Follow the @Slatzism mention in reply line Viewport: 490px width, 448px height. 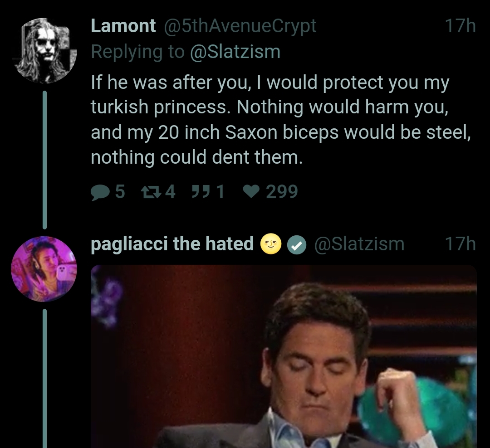pyautogui.click(x=235, y=52)
